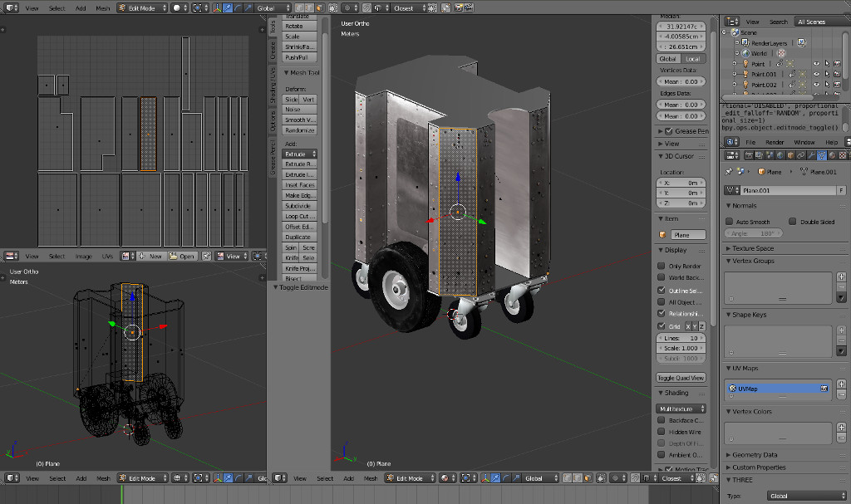The width and height of the screenshot is (851, 504).
Task: Click the Subdivide mesh tool button
Action: pyautogui.click(x=299, y=206)
